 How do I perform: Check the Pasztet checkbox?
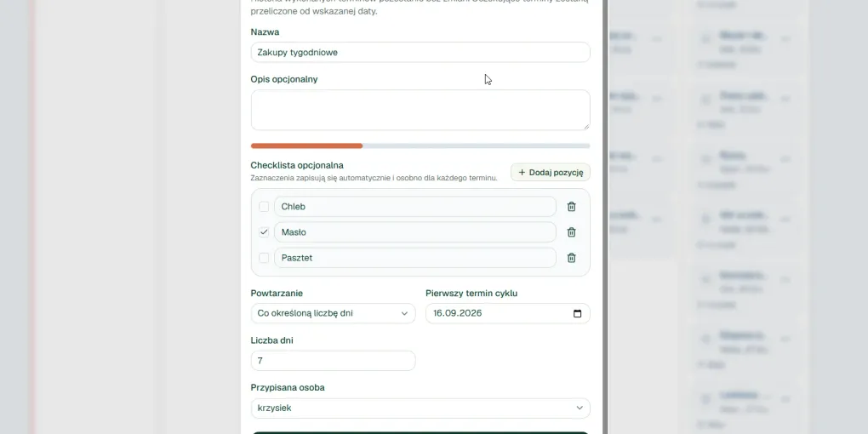tap(264, 257)
